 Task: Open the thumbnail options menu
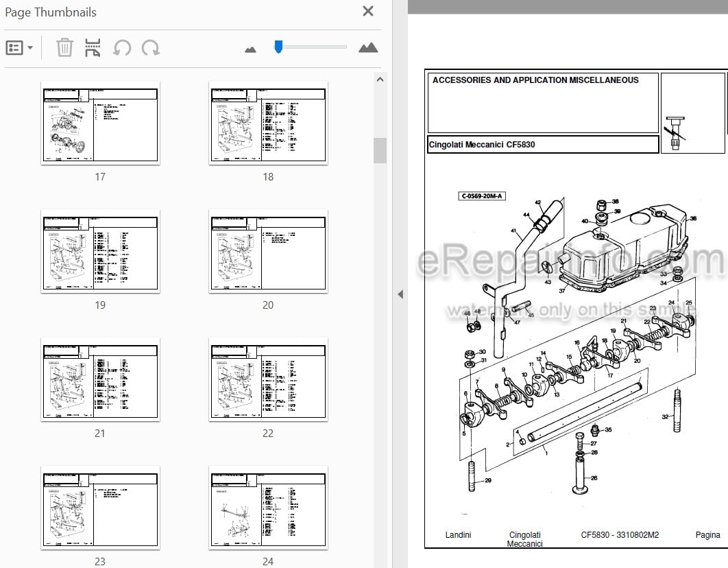click(19, 47)
